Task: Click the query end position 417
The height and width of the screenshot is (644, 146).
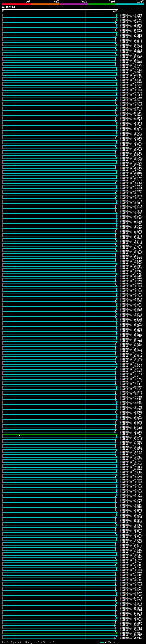Action: tap(115, 11)
